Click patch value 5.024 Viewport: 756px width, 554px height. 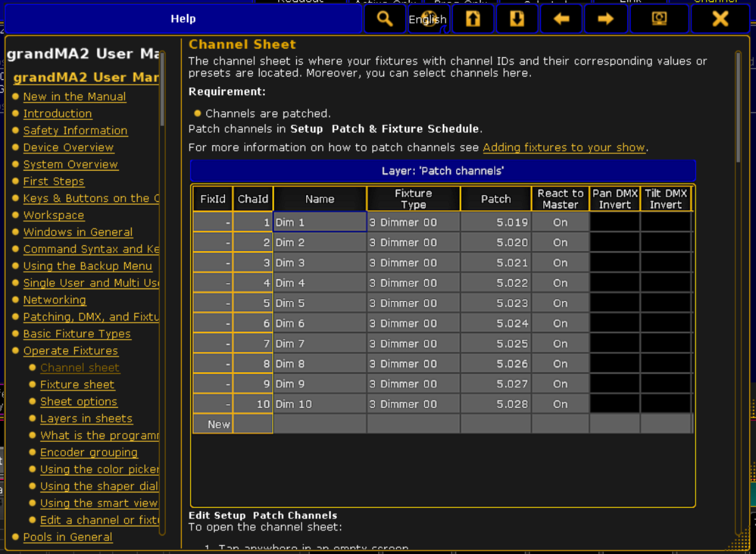[496, 323]
